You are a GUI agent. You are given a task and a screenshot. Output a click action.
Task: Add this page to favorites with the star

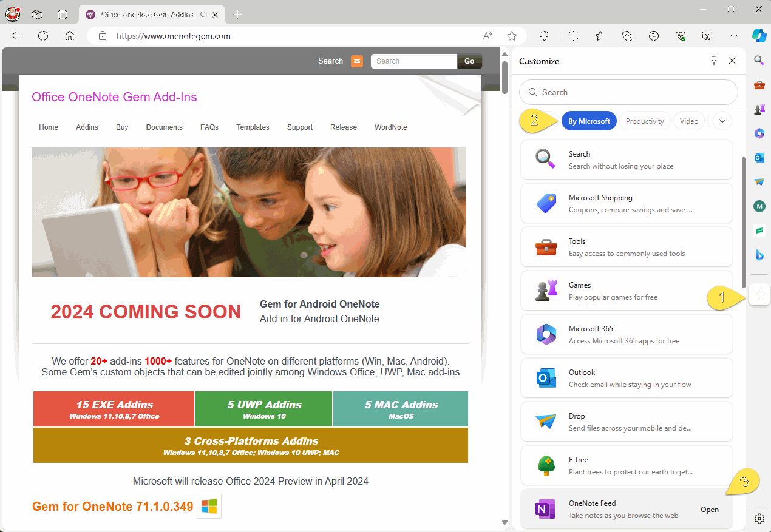[512, 36]
